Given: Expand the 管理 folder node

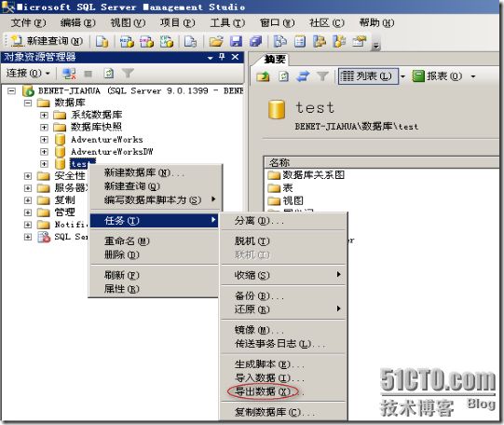Looking at the screenshot, I should tap(28, 212).
